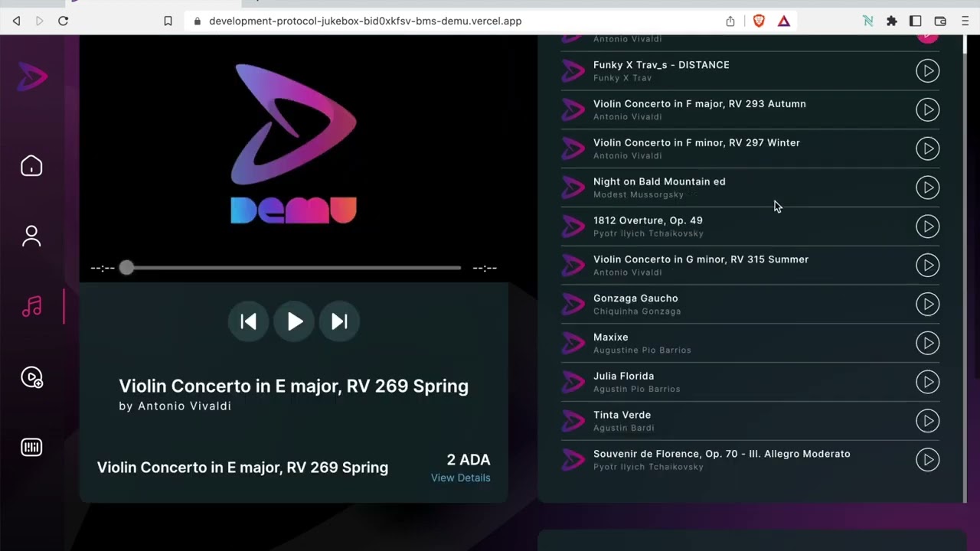Open browser hamburger menu
Screen dimensions: 980x551
click(x=964, y=21)
